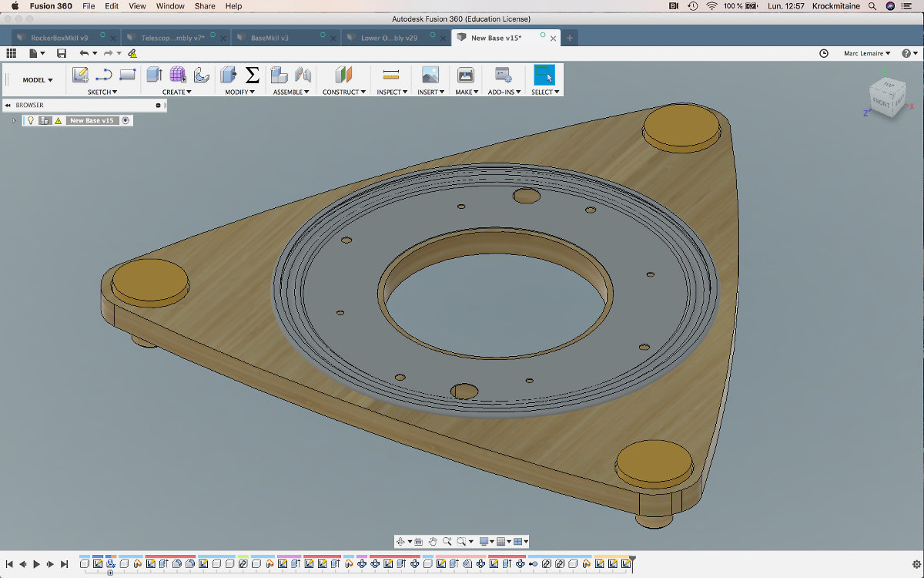Select the Measure tool icon
Screen dimensions: 924x578
tap(391, 75)
